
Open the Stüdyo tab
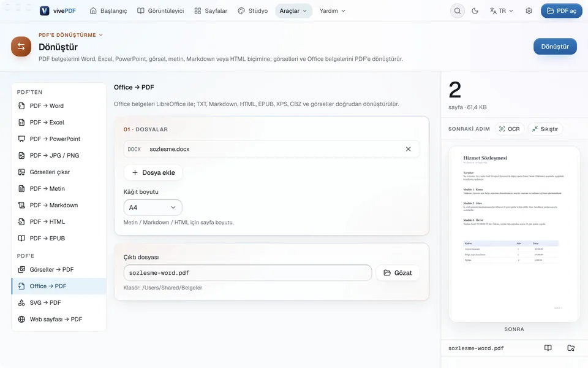[x=253, y=11]
